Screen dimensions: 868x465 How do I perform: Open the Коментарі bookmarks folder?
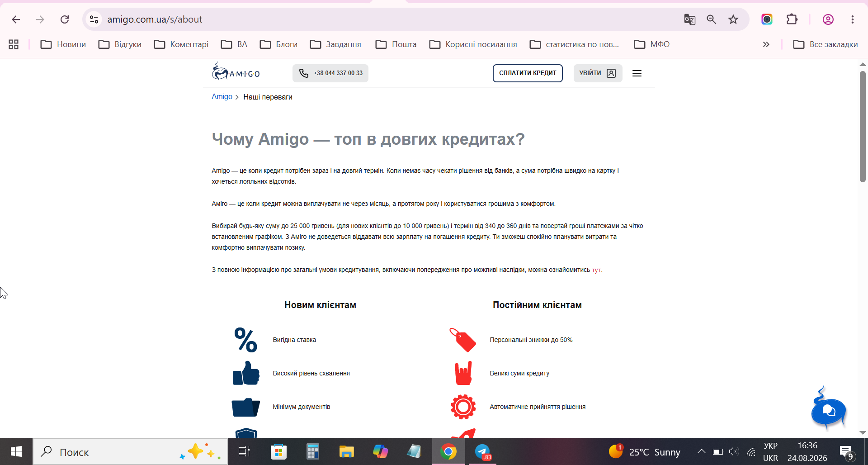point(181,44)
